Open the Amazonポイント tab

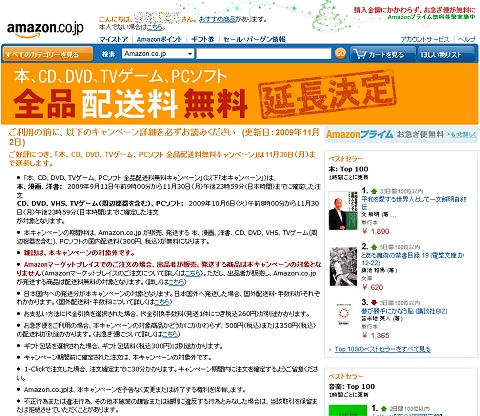click(x=159, y=39)
